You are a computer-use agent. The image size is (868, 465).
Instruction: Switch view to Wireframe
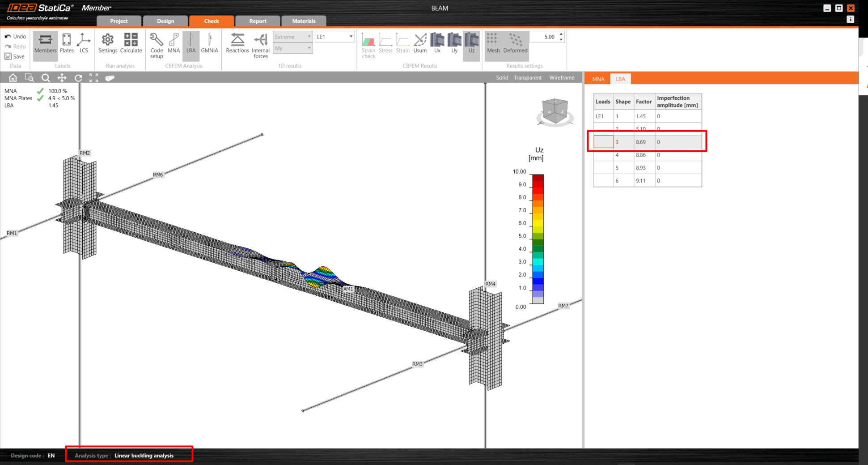(562, 78)
